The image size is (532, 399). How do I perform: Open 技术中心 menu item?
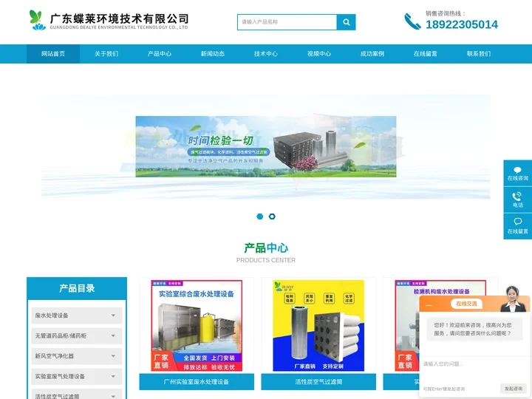pyautogui.click(x=266, y=54)
